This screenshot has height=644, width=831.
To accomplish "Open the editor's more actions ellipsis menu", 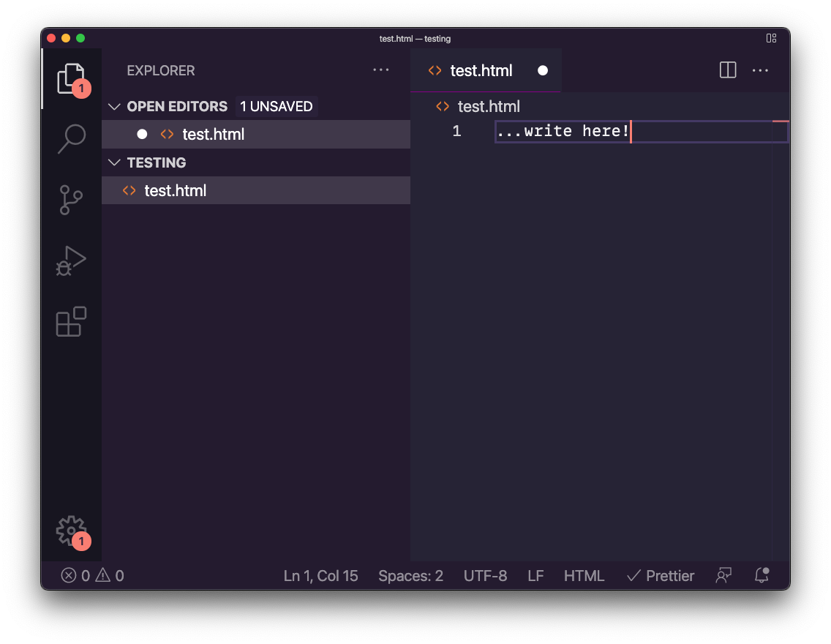I will [x=760, y=70].
